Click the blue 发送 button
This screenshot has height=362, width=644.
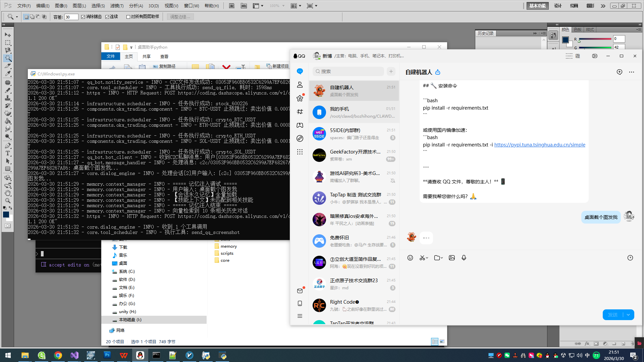tap(613, 315)
